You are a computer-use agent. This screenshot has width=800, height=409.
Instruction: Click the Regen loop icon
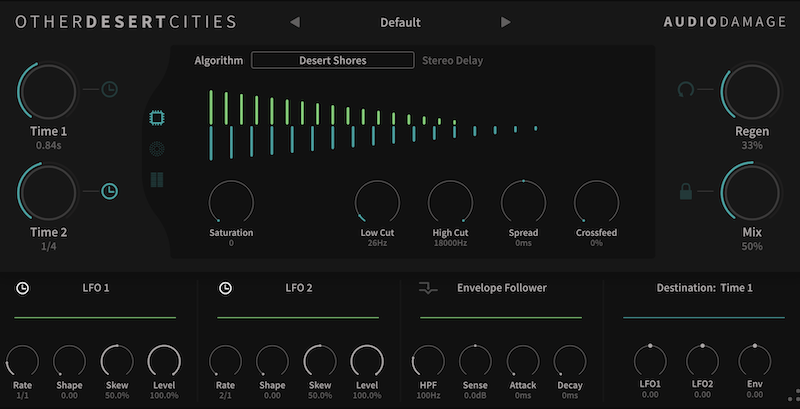coord(686,90)
